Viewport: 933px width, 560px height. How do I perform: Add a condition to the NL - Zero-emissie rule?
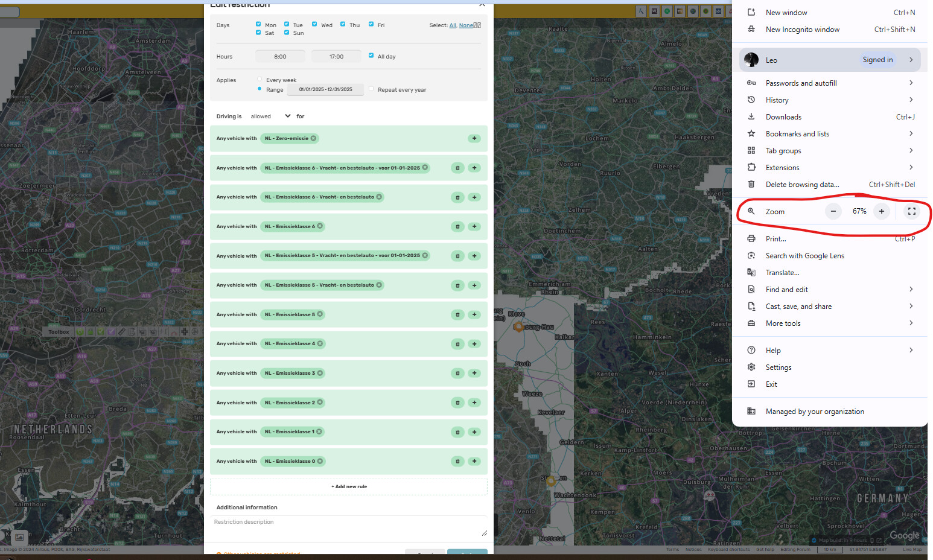pos(474,138)
